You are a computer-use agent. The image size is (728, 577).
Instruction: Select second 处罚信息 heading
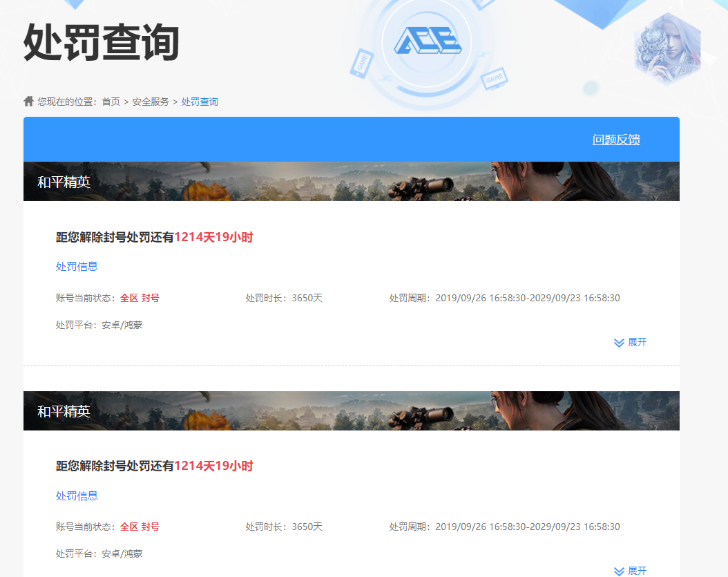[x=77, y=495]
